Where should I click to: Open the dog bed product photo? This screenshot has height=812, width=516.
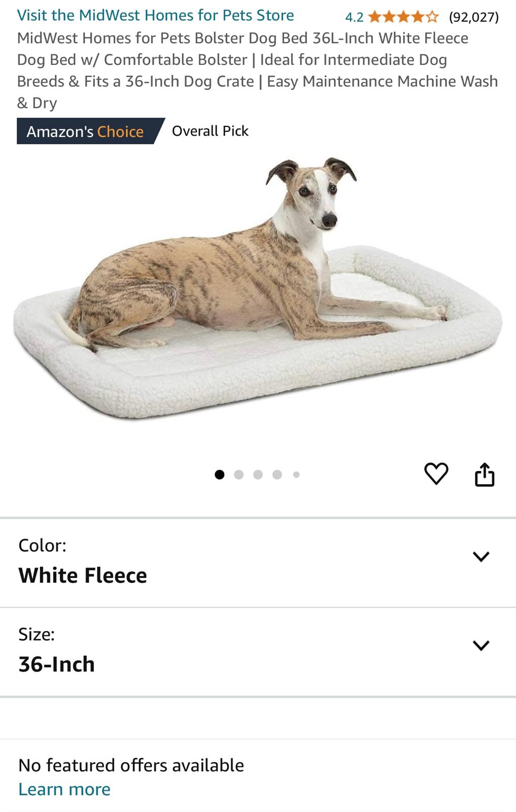258,288
